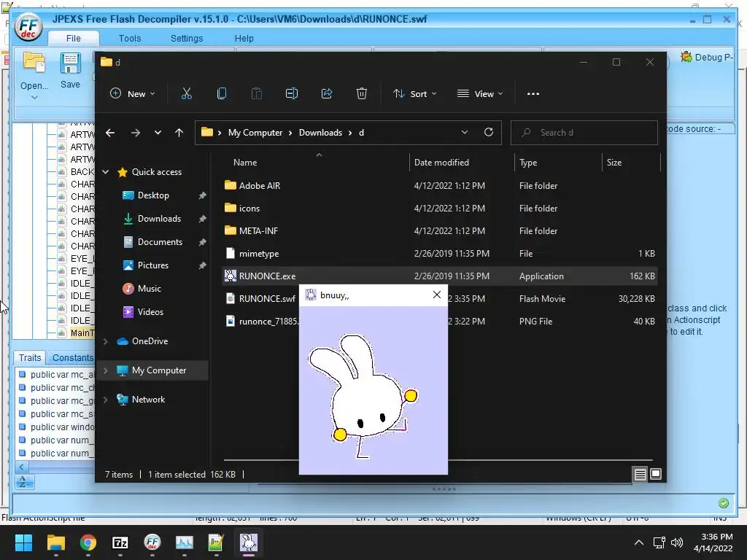Click the Search d input field
The image size is (747, 560).
tap(584, 133)
